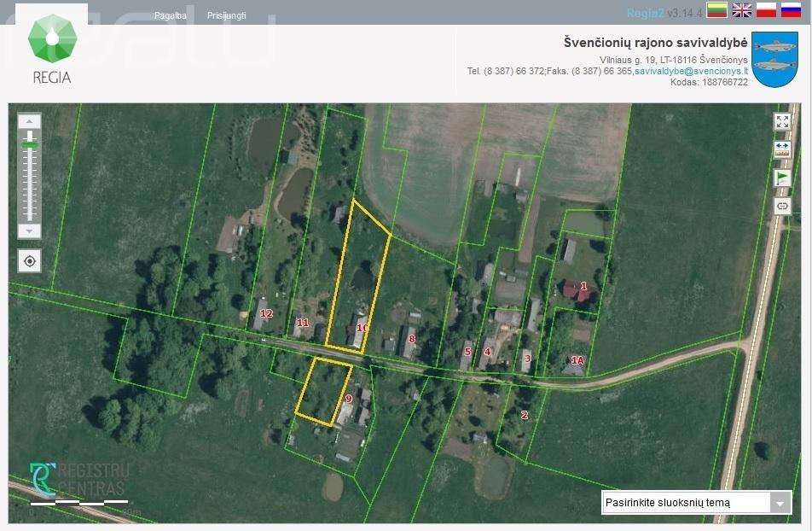The image size is (812, 531).
Task: Zoom out with the bottom arrow button
Action: click(30, 230)
